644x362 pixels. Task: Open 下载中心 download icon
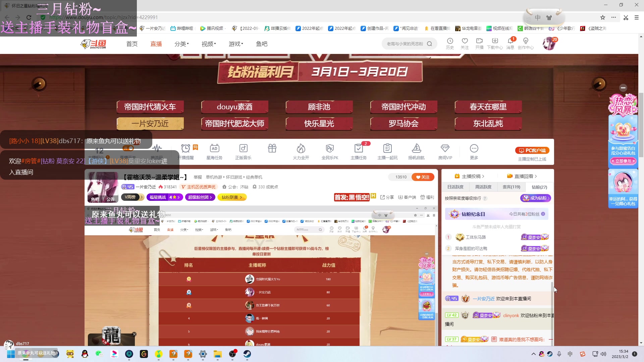coord(495,43)
